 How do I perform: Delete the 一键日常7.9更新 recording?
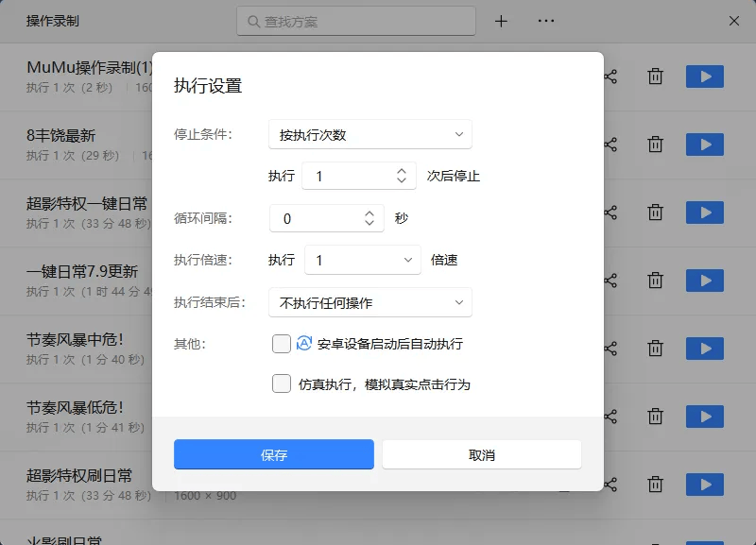655,280
